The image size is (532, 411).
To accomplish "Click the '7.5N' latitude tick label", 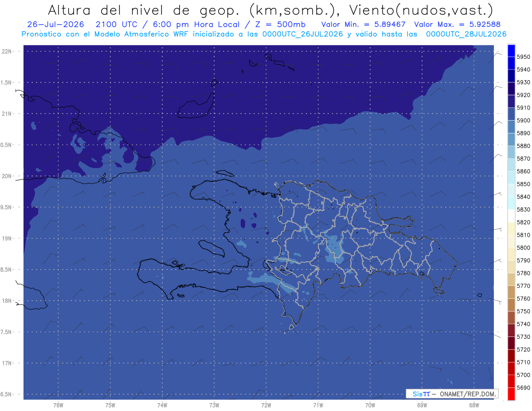I will coord(7,332).
